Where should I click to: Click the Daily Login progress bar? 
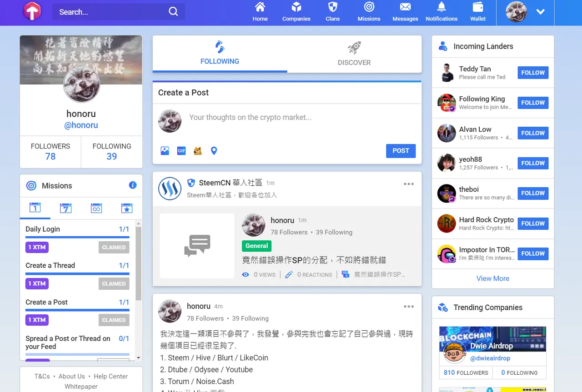pos(77,237)
